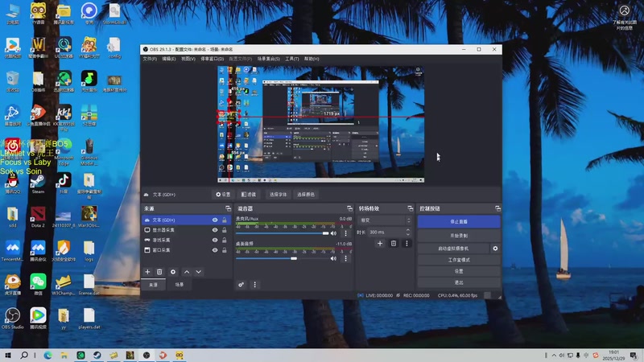Open virtual camera settings gear
The image size is (644, 362).
(495, 249)
